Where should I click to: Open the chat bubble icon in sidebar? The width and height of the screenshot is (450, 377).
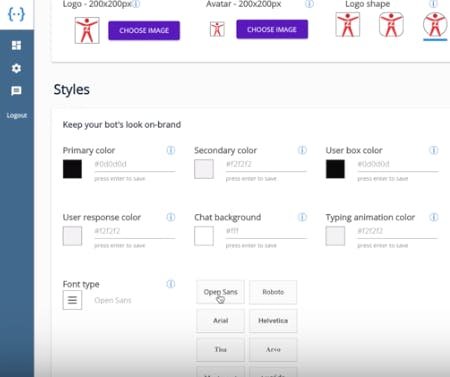click(x=16, y=91)
